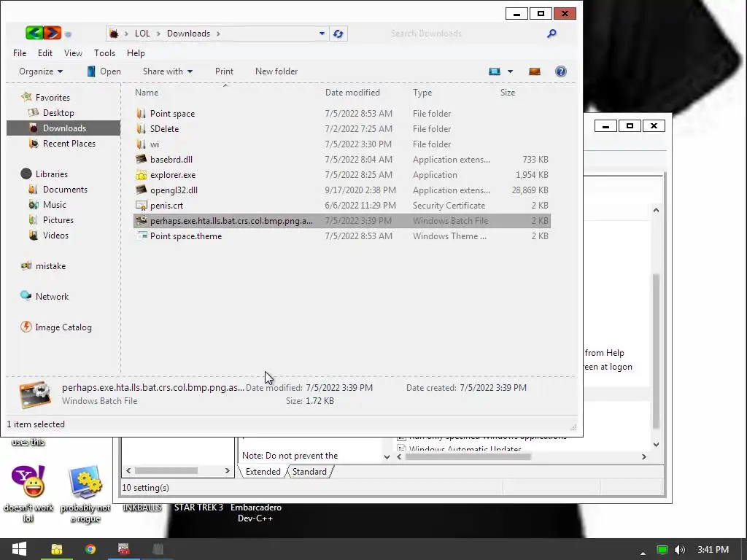The height and width of the screenshot is (560, 747).
Task: Click New folder in the toolbar
Action: [276, 71]
